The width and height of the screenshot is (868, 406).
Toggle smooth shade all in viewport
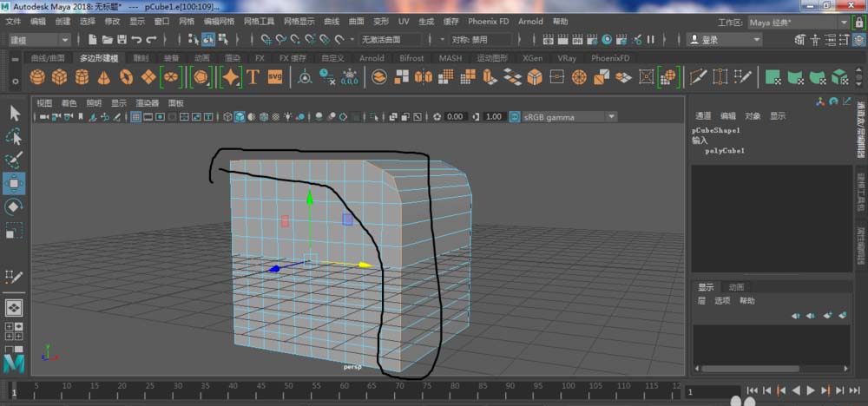tap(240, 116)
